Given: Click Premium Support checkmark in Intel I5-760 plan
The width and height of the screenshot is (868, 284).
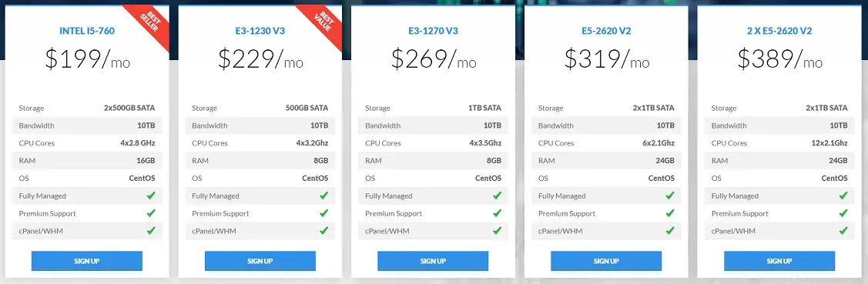Looking at the screenshot, I should click(151, 213).
